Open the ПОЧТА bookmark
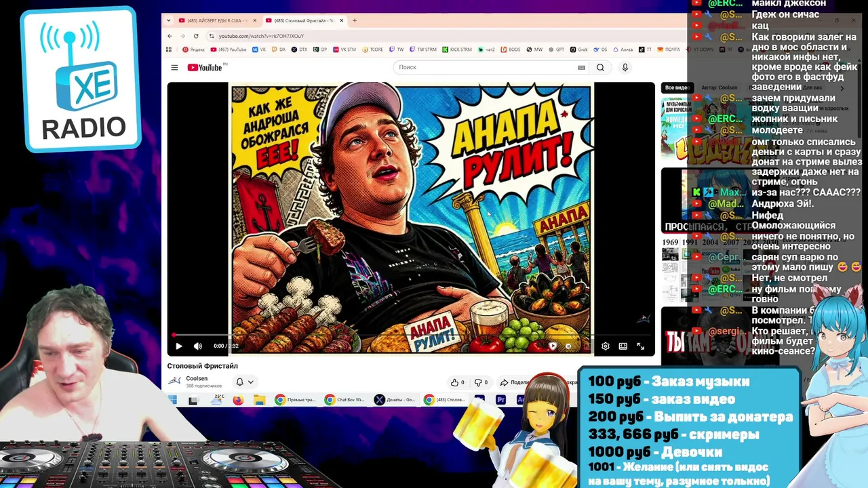Screen dimensions: 868x488 pyautogui.click(x=669, y=49)
